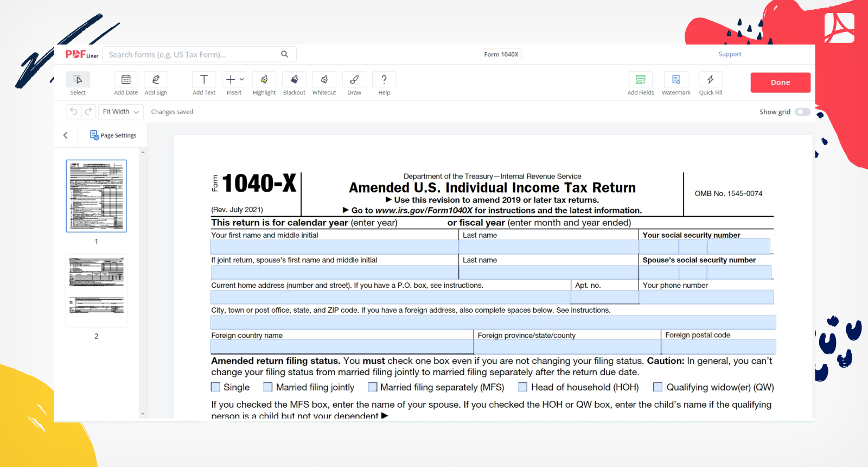Click the Apt. no. field
Viewport: 868px width, 467px height.
(604, 297)
